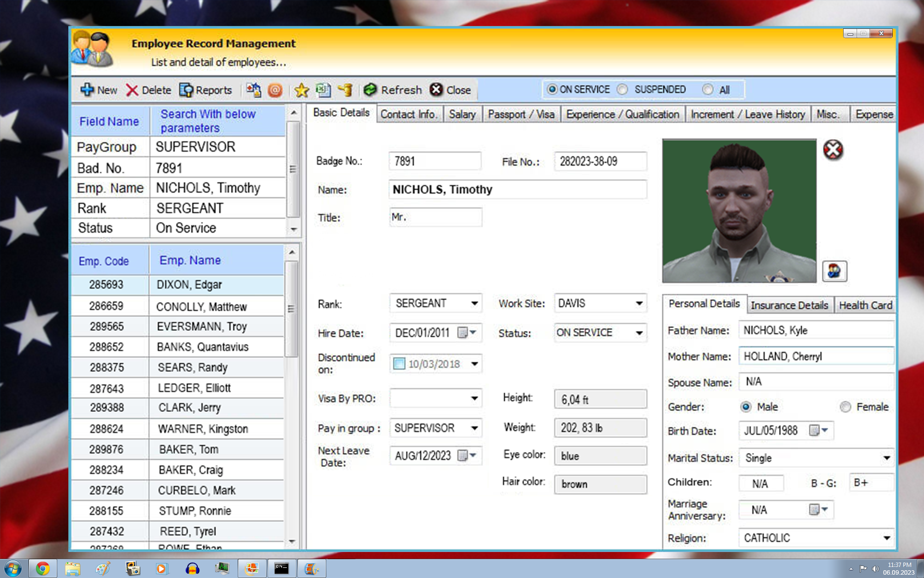
Task: Select employee row BANKS, Quantavius
Action: [178, 347]
